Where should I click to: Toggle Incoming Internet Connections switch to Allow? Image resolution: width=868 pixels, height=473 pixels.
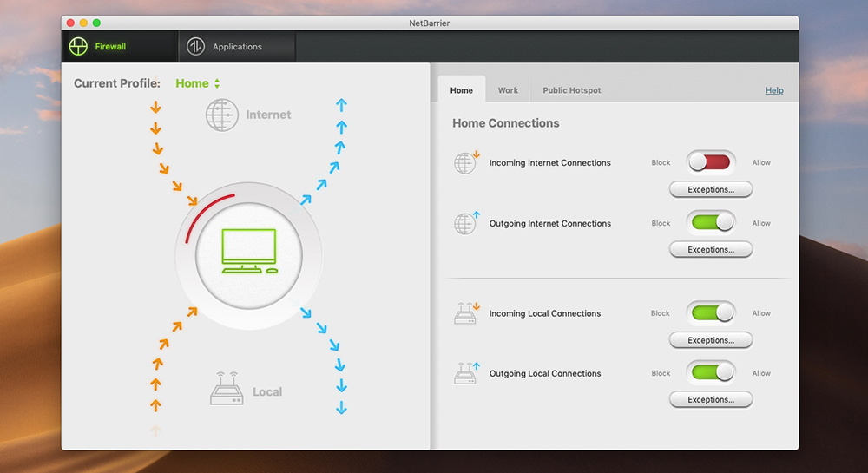[711, 162]
